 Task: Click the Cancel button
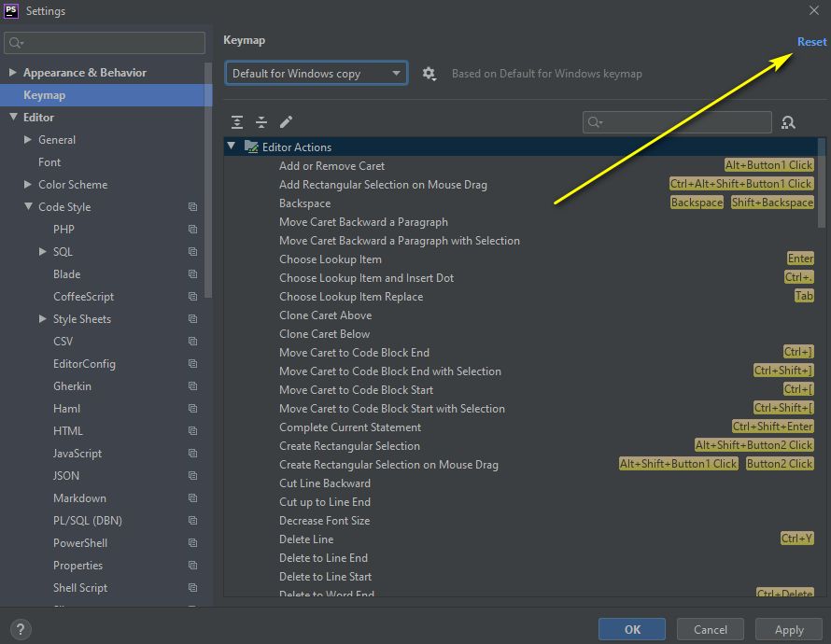coord(711,629)
